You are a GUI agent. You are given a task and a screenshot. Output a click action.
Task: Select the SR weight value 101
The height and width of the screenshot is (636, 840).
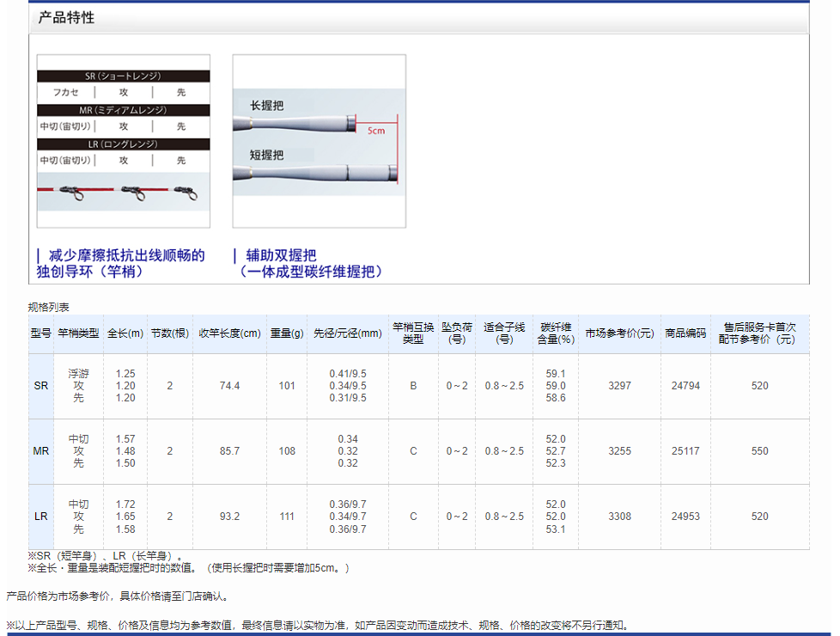(x=287, y=386)
